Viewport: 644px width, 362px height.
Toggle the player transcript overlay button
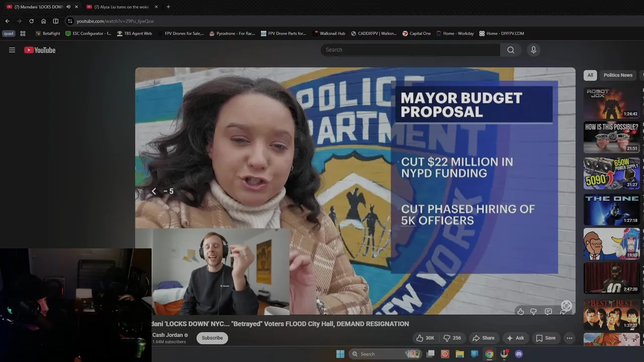click(567, 305)
